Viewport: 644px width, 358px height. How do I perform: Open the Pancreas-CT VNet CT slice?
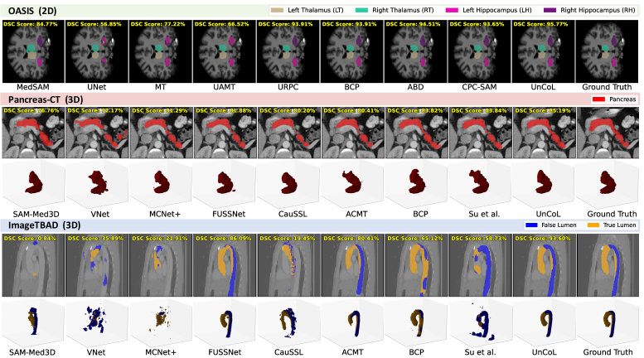point(97,133)
